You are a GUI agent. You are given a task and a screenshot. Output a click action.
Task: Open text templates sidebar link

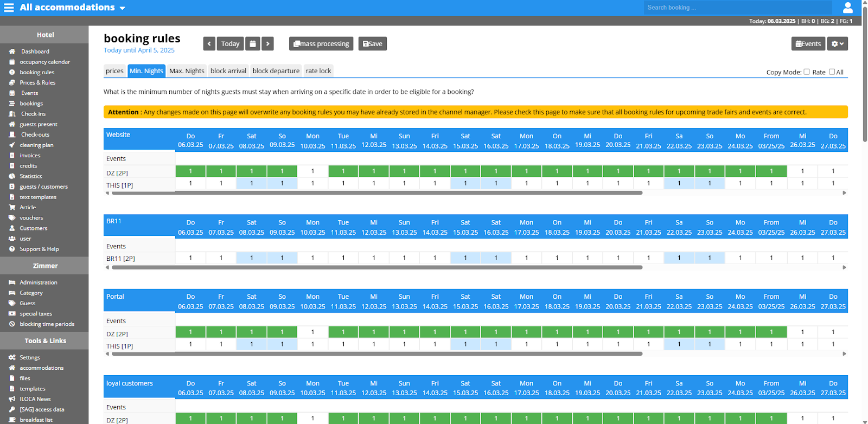(x=38, y=197)
